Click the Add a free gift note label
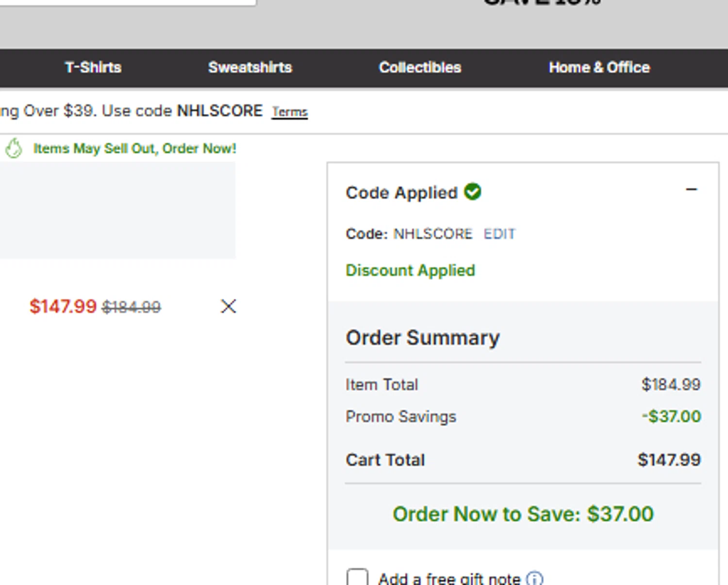 click(449, 578)
